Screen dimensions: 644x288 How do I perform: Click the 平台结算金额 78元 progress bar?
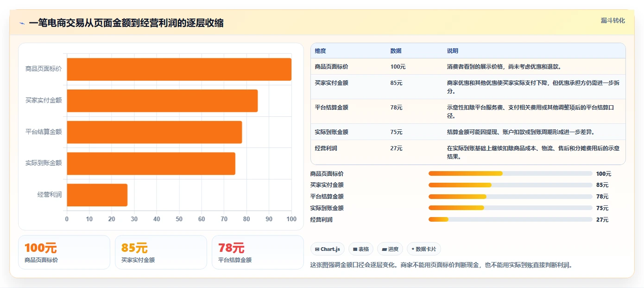point(510,197)
